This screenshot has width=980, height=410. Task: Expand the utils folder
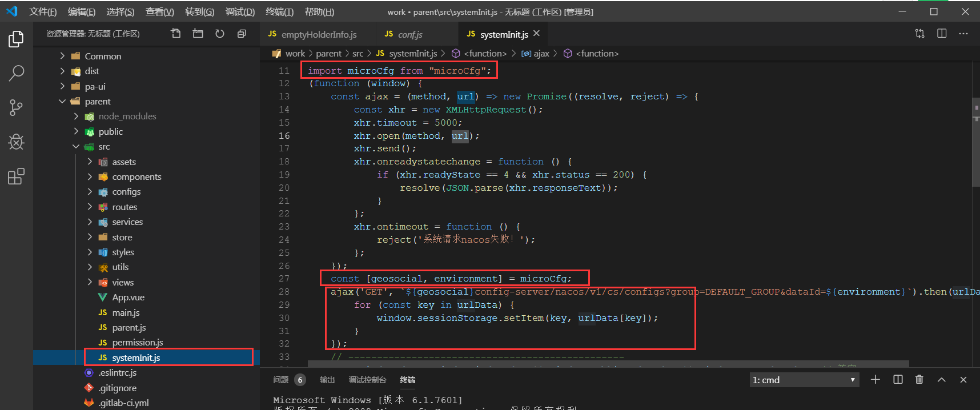click(90, 267)
